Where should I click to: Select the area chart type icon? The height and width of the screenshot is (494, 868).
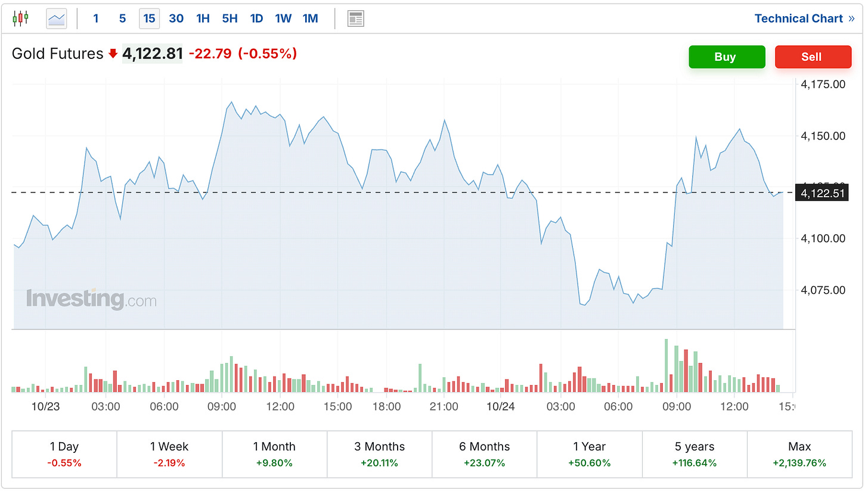[x=57, y=18]
